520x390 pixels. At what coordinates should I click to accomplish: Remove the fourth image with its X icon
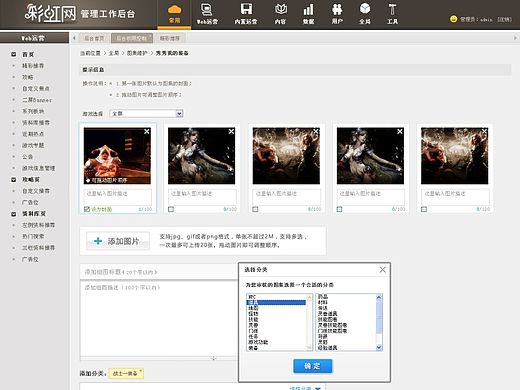(400, 132)
